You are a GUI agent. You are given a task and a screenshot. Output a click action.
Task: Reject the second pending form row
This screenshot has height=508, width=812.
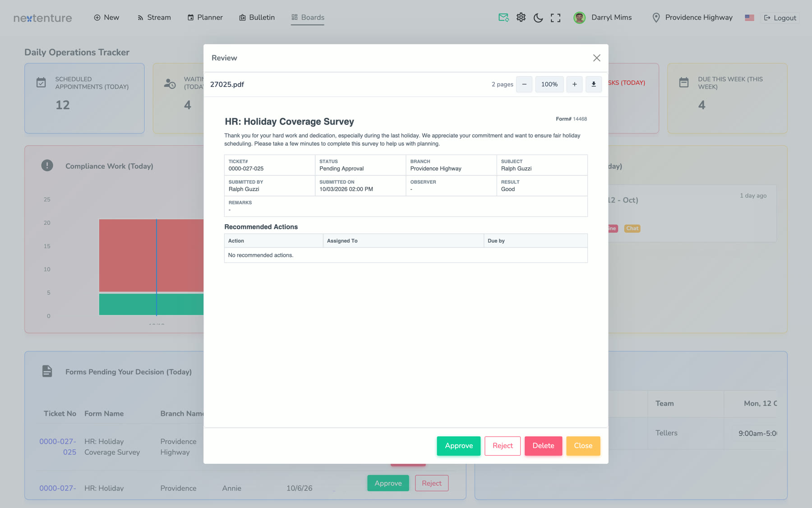point(432,483)
